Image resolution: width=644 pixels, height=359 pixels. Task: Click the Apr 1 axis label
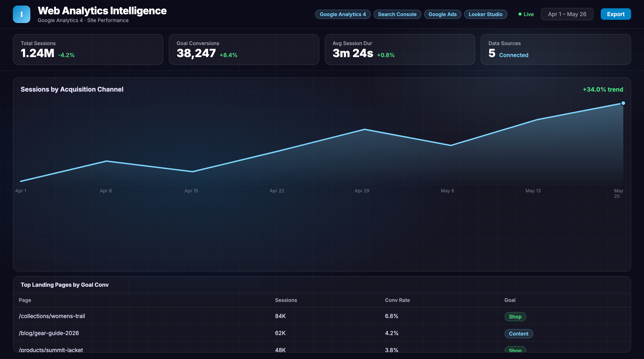click(21, 191)
